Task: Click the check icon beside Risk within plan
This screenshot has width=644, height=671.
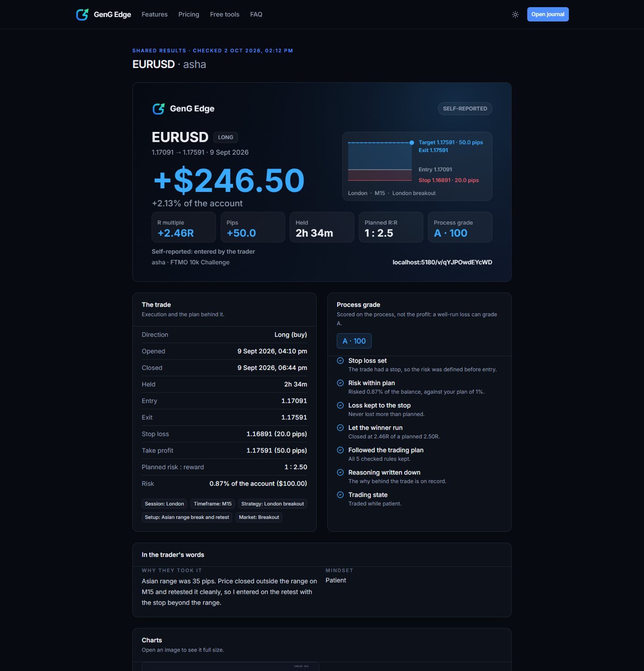Action: coord(340,383)
